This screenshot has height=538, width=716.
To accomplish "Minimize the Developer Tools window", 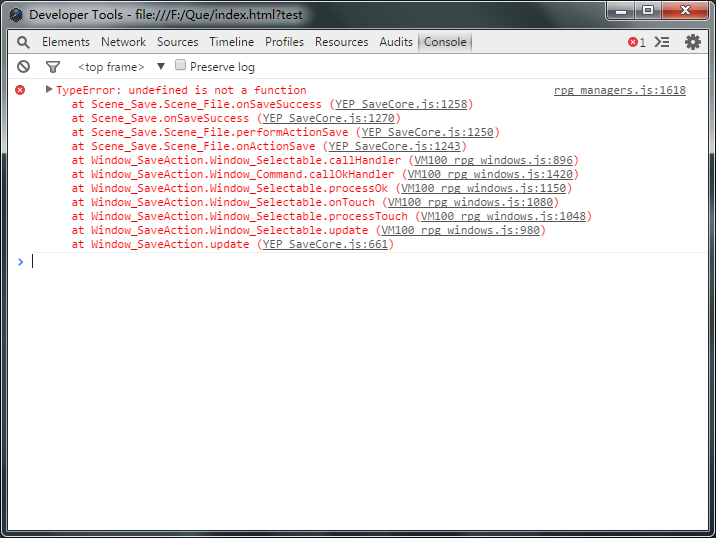I will tap(621, 11).
